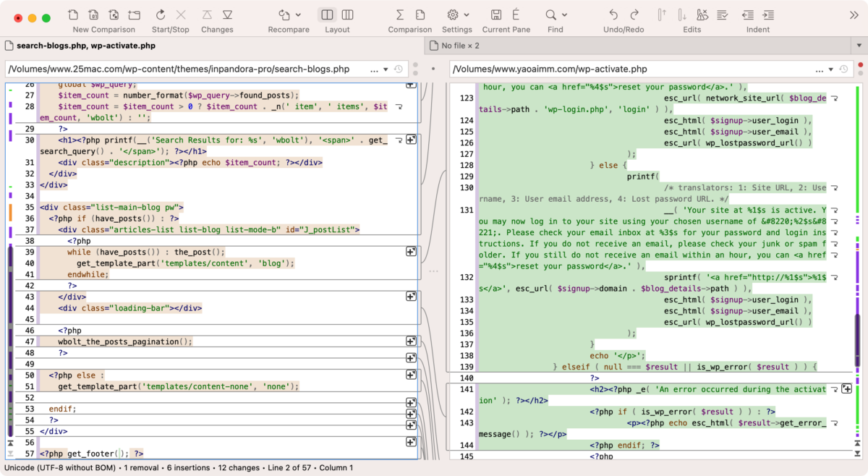868x476 pixels.
Task: Undo the last edit
Action: tap(613, 14)
